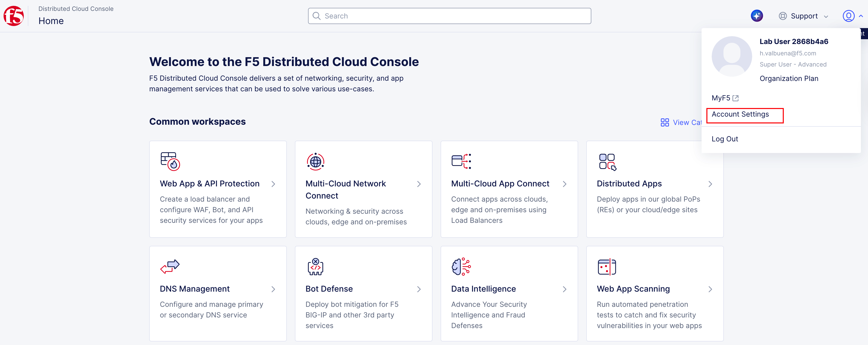Collapse the user menu chevron
Screen dimensions: 868x345
tap(861, 16)
